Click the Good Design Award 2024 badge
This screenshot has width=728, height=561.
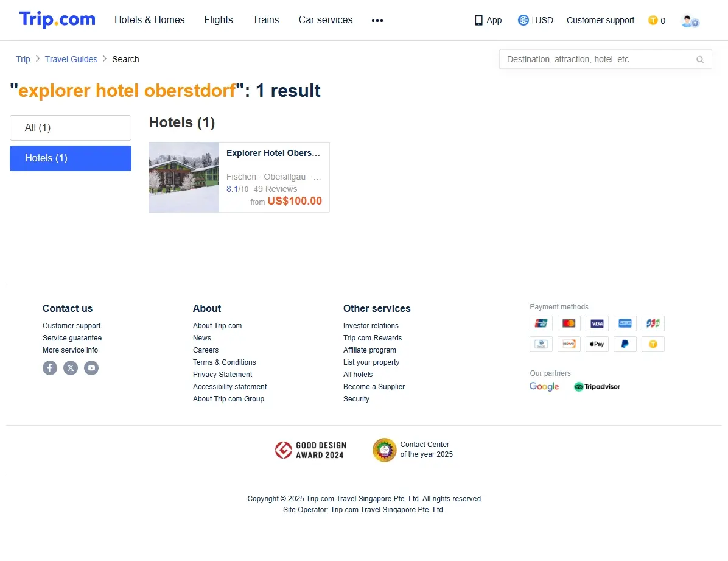(310, 450)
